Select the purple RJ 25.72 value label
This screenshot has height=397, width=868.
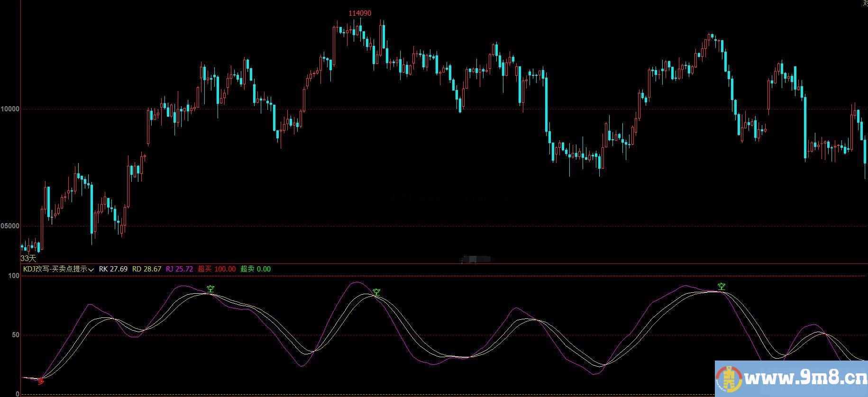pos(179,269)
